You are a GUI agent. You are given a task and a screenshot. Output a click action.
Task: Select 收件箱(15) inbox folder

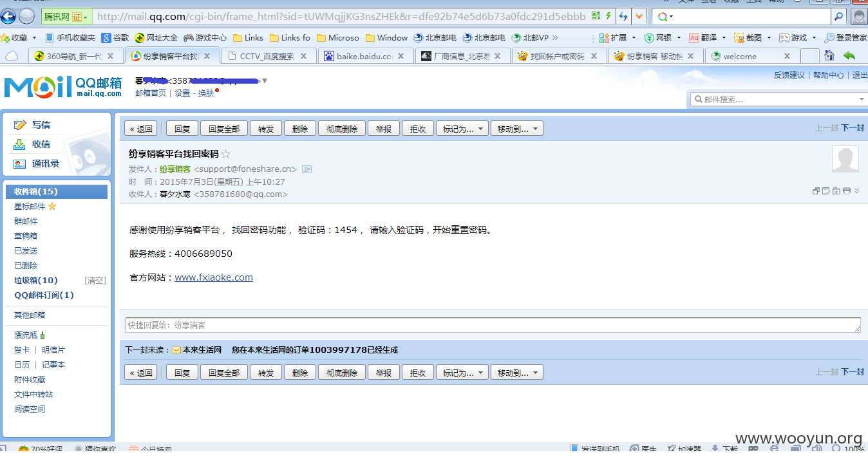point(57,192)
